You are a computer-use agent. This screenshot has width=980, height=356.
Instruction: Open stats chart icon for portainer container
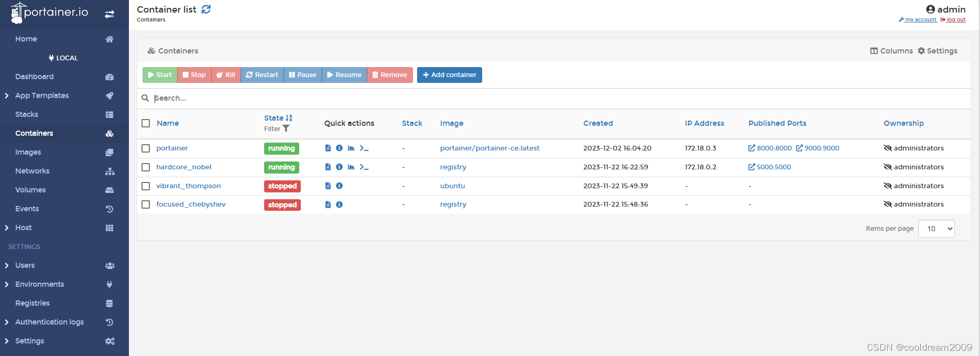pyautogui.click(x=351, y=148)
